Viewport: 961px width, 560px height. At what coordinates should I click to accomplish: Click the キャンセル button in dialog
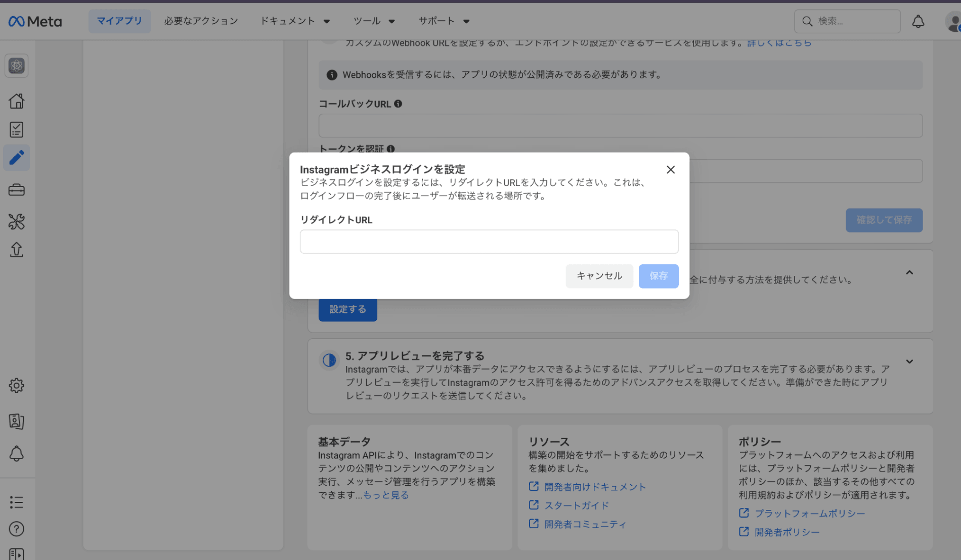pyautogui.click(x=599, y=276)
